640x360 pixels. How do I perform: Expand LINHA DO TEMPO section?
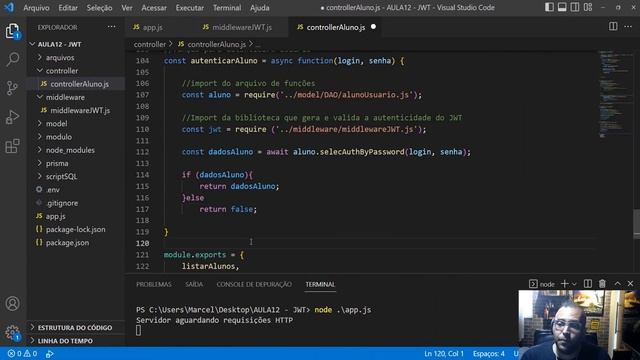[x=76, y=341]
